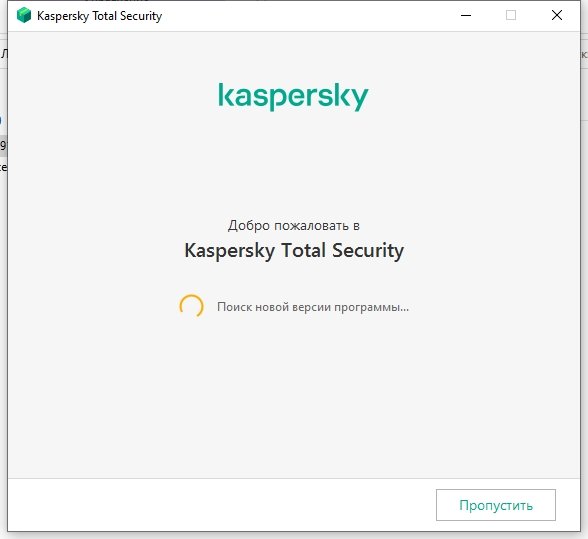Click the highlighted 9 item in background window
Screen dimensions: 588x539
3,145
